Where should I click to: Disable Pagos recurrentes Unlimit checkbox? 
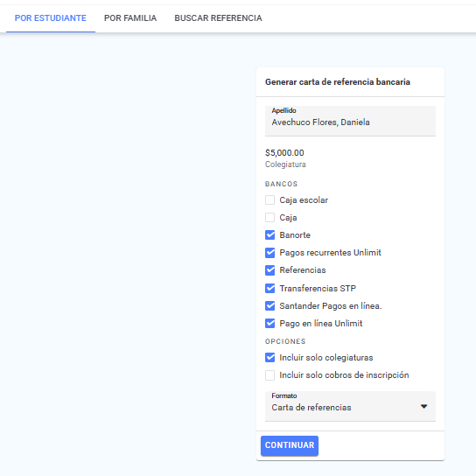[x=269, y=253]
